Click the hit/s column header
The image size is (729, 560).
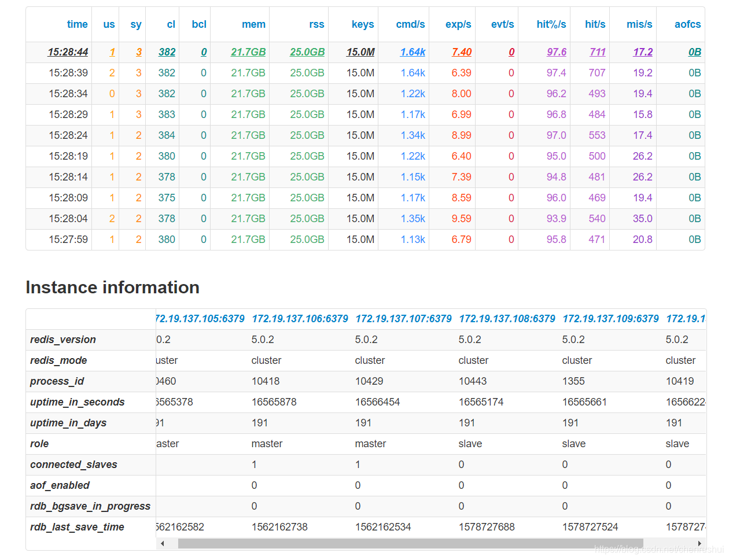pos(595,24)
